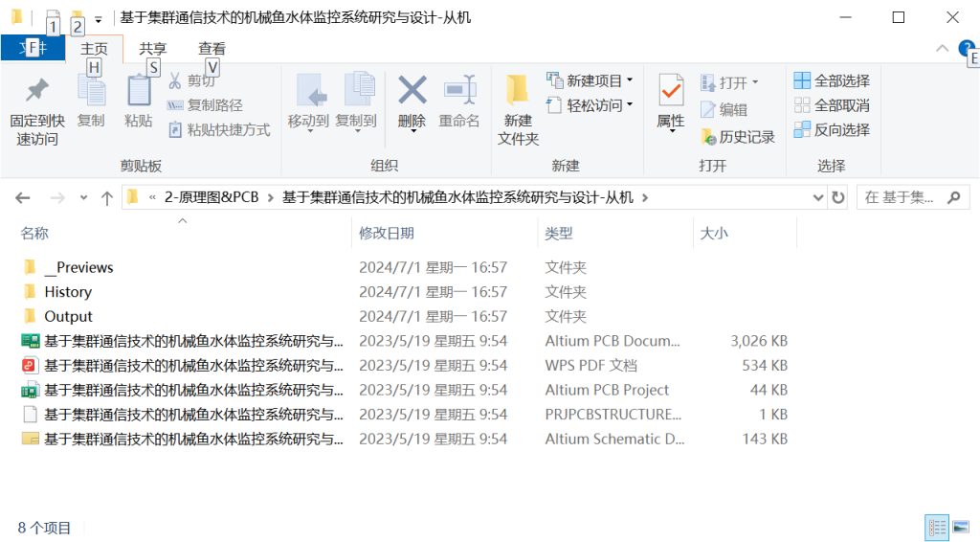This screenshot has height=542, width=980.
Task: Navigate to 2-原理图&PCB breadcrumb
Action: pyautogui.click(x=212, y=197)
